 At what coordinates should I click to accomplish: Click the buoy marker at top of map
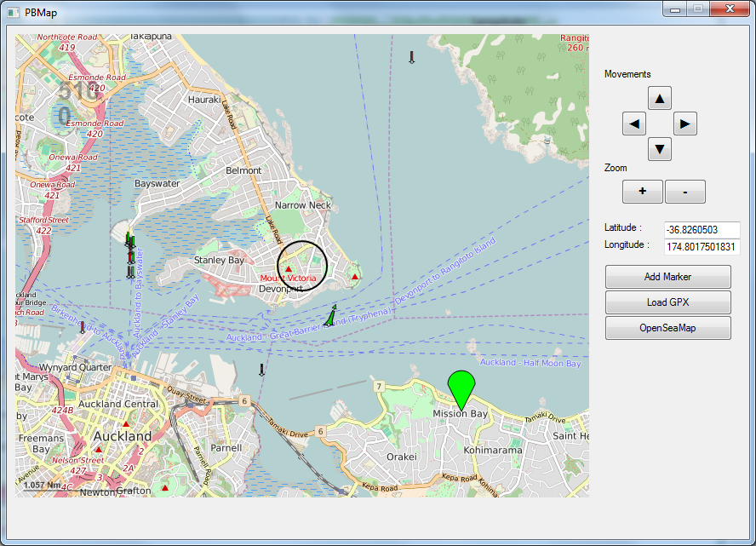(x=412, y=57)
